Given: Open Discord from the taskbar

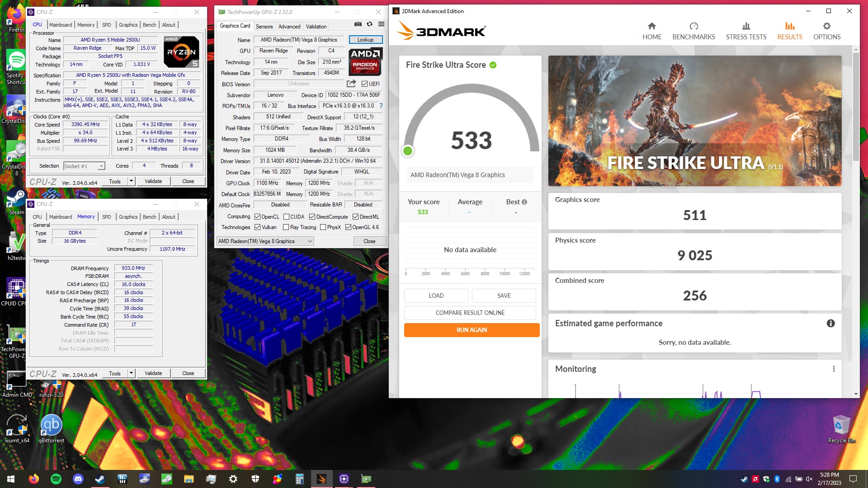Looking at the screenshot, I should click(78, 479).
